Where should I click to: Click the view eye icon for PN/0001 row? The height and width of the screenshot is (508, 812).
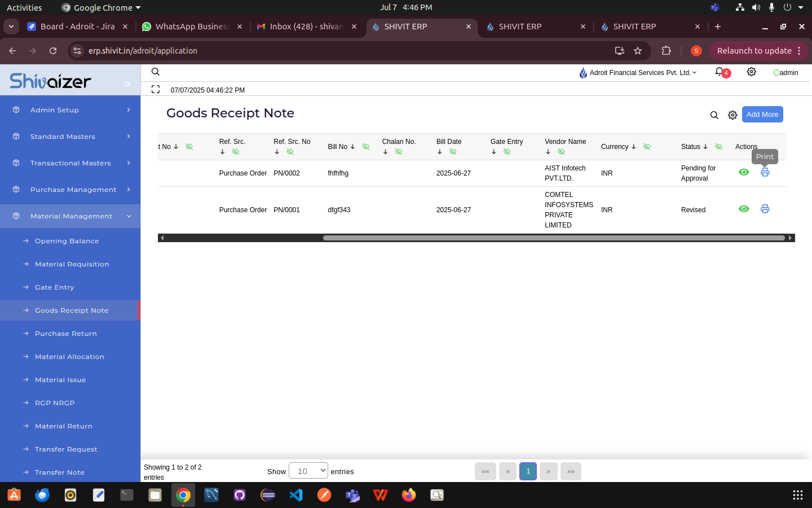click(744, 209)
